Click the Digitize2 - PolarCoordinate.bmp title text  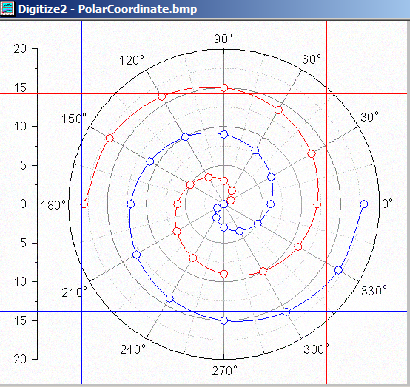coord(107,9)
